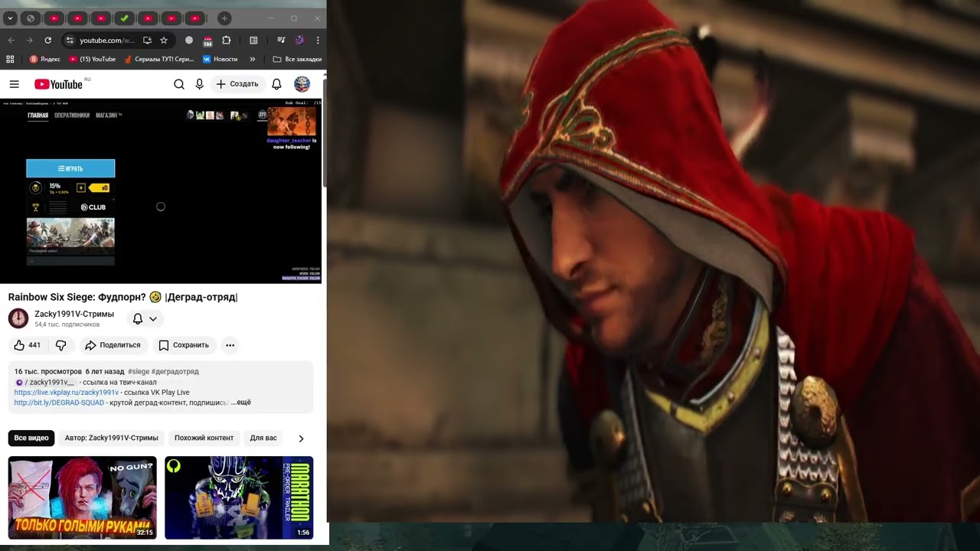
Task: Click the Сохранить save button
Action: click(184, 345)
